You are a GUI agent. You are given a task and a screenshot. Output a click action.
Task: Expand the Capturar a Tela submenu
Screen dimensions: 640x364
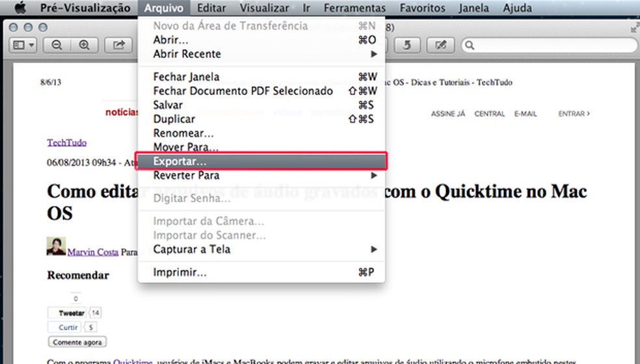point(261,250)
